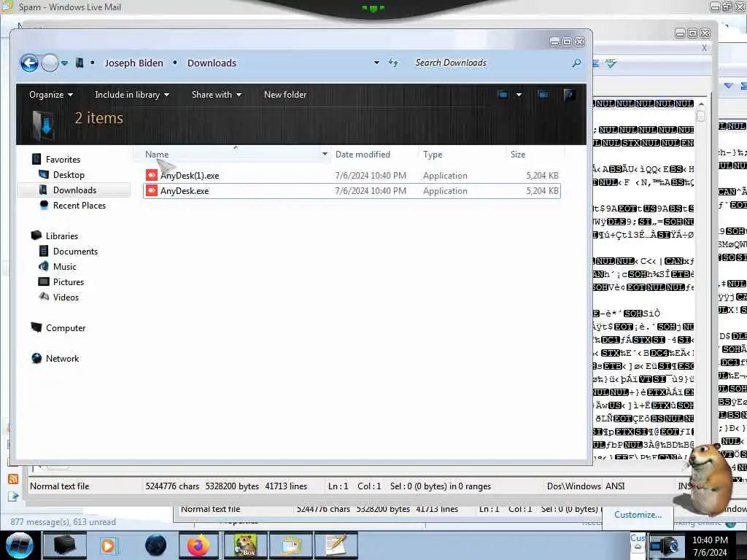Open the Include in library menu
Image resolution: width=747 pixels, height=560 pixels.
click(132, 95)
